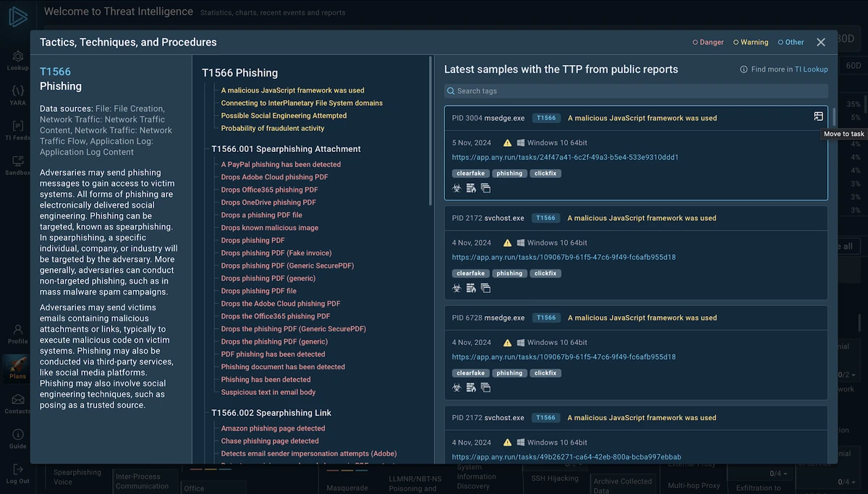Viewport: 868px width, 494px height.
Task: Click T1566 badge in PID 6728 card
Action: tap(546, 318)
